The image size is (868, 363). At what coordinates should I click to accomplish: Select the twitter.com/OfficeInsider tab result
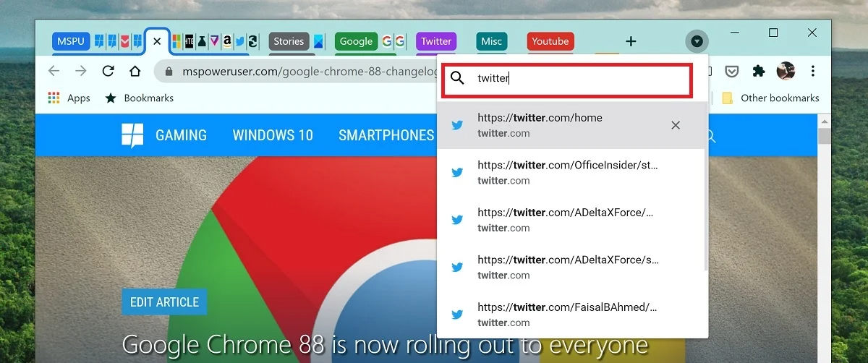[571, 172]
